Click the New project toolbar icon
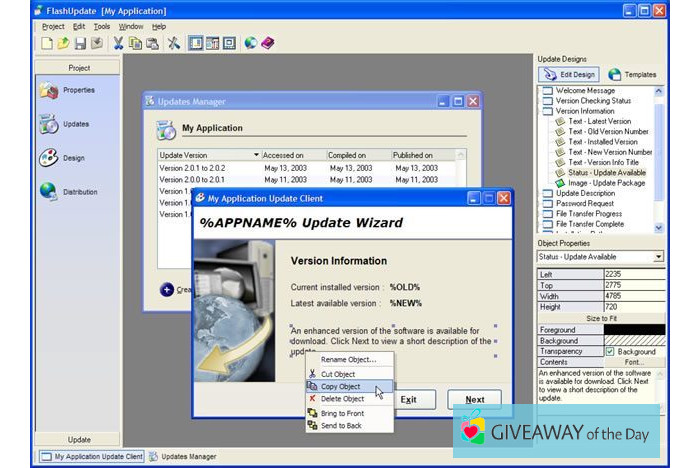This screenshot has height=468, width=700. click(x=46, y=43)
